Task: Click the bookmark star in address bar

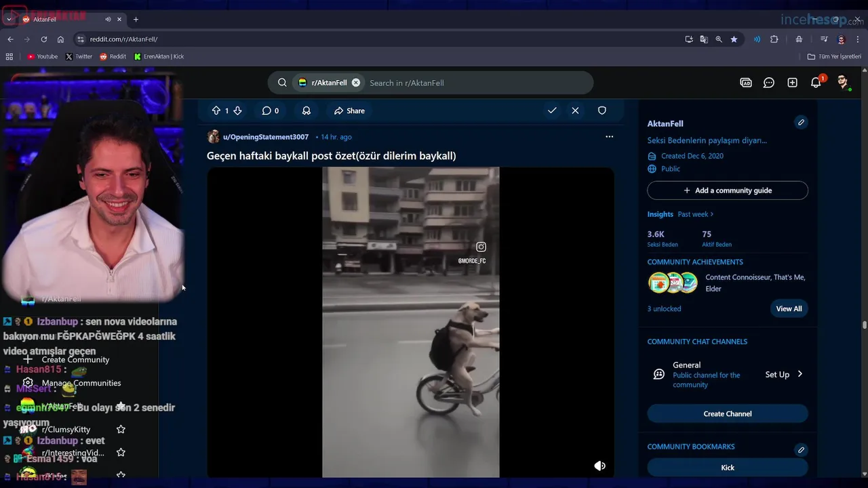Action: point(734,39)
